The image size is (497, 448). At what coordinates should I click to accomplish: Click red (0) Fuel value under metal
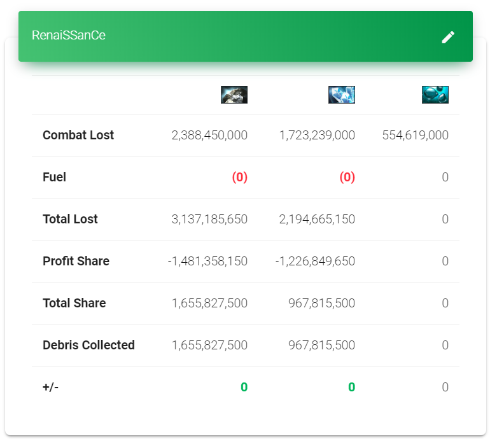pos(240,178)
